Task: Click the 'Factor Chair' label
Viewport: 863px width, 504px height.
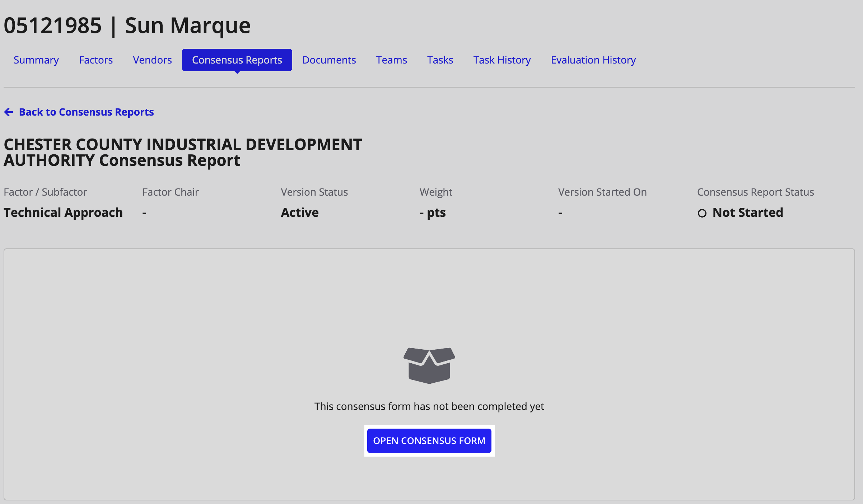Action: 171,192
